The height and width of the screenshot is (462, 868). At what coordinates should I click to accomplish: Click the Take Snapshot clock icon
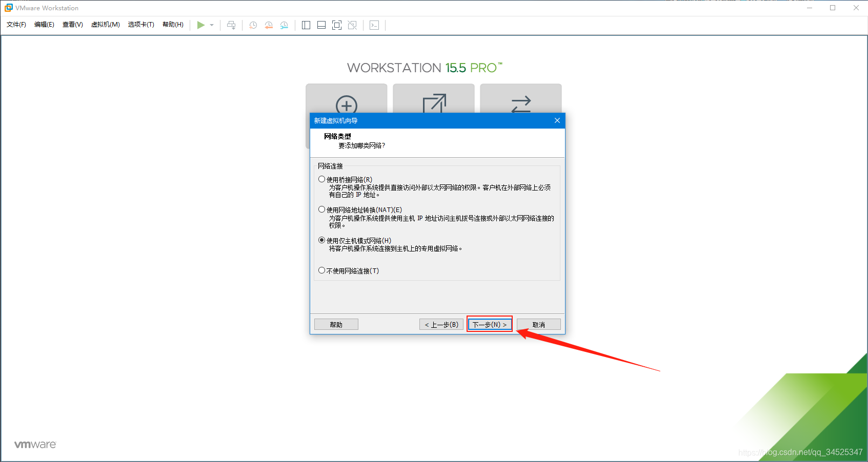253,25
